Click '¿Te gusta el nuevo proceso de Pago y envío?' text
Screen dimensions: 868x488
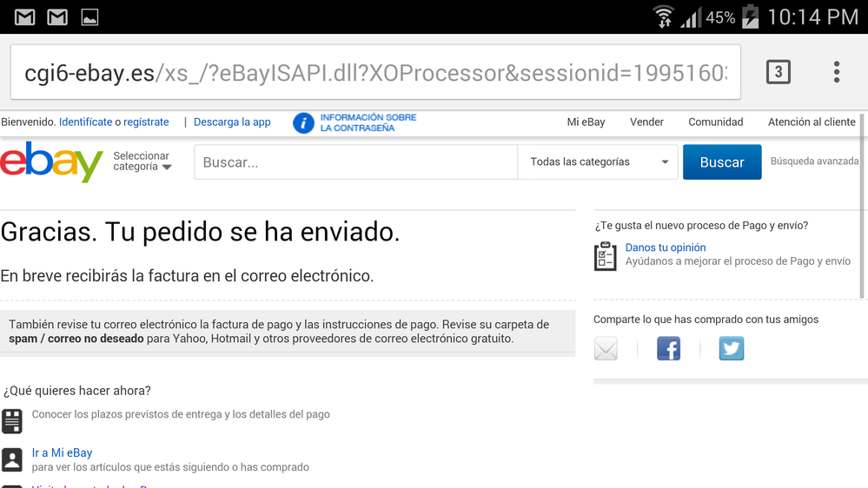click(x=701, y=225)
